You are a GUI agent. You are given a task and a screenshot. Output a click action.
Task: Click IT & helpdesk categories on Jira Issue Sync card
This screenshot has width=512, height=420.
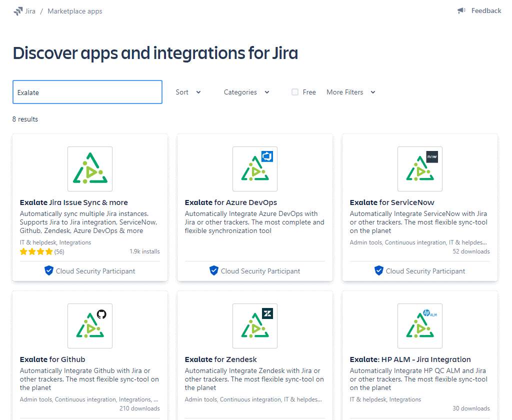(55, 242)
